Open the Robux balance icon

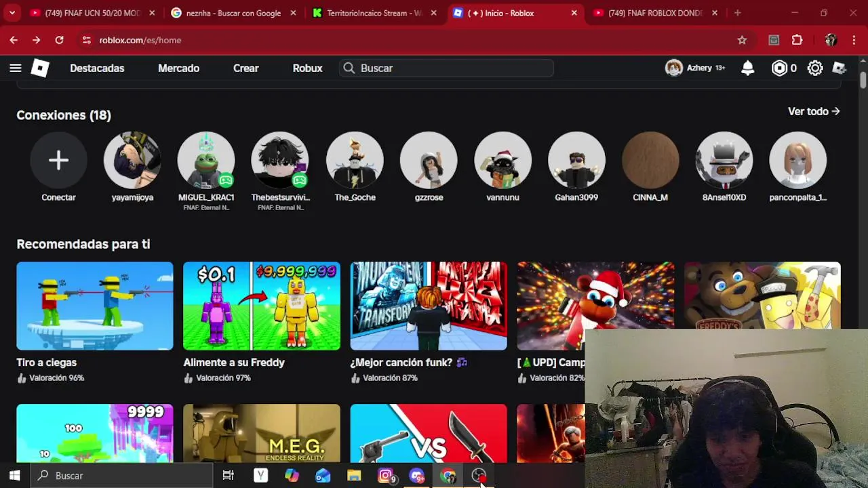[x=779, y=68]
